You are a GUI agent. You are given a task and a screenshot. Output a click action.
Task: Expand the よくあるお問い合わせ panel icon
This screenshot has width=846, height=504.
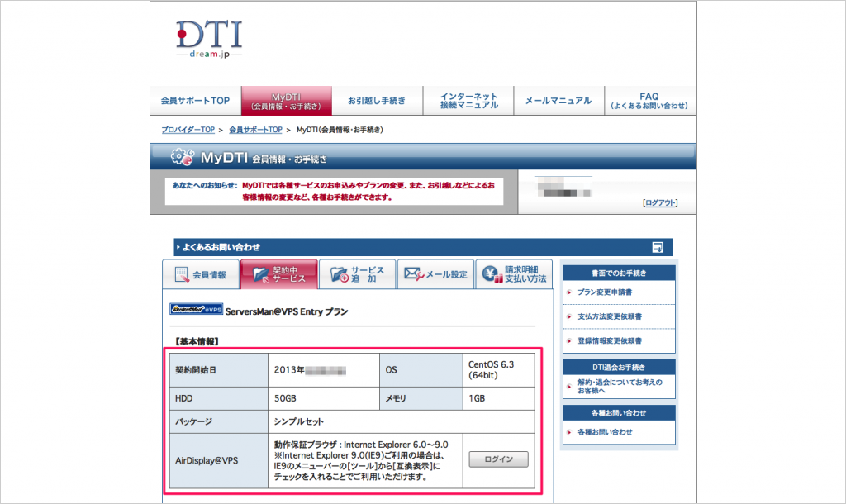click(x=658, y=247)
